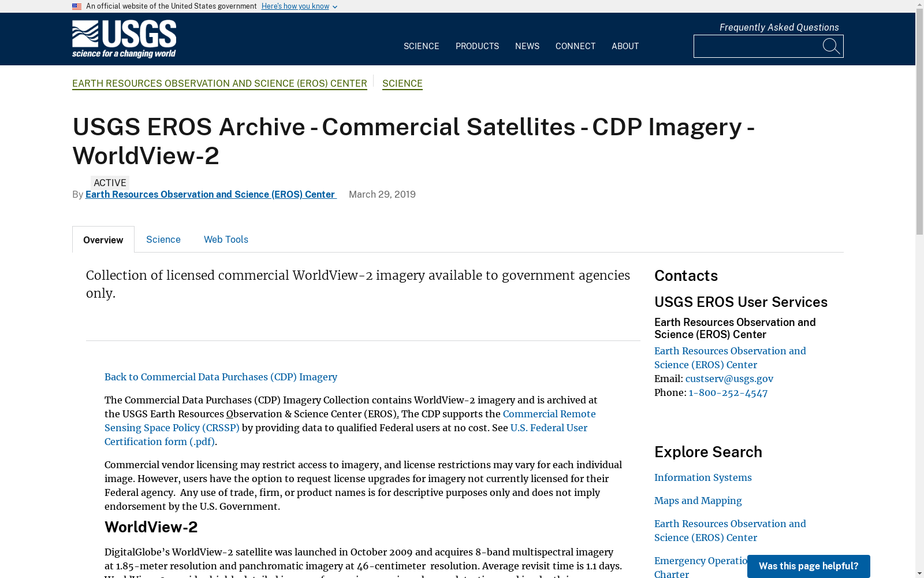Image resolution: width=924 pixels, height=578 pixels.
Task: Click the USGS logo
Action: [124, 39]
